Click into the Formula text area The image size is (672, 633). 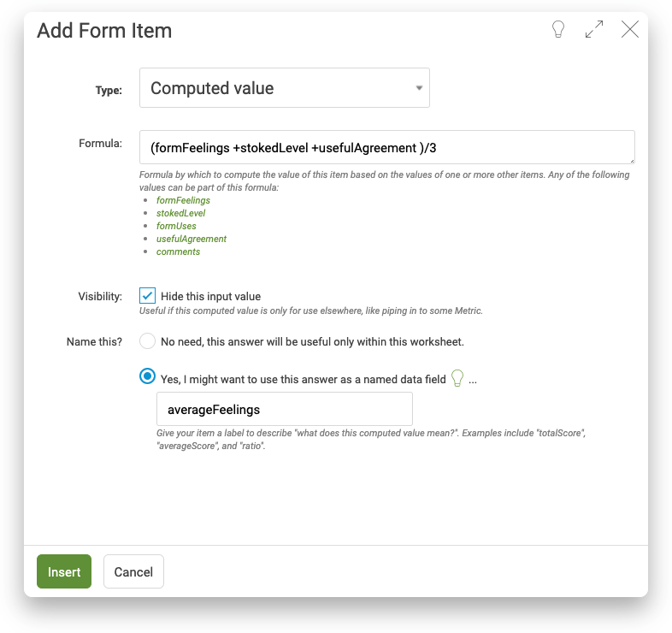click(x=387, y=147)
